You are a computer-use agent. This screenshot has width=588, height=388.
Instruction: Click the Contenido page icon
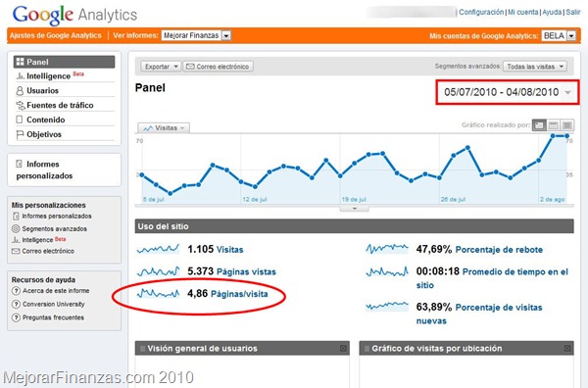click(20, 120)
